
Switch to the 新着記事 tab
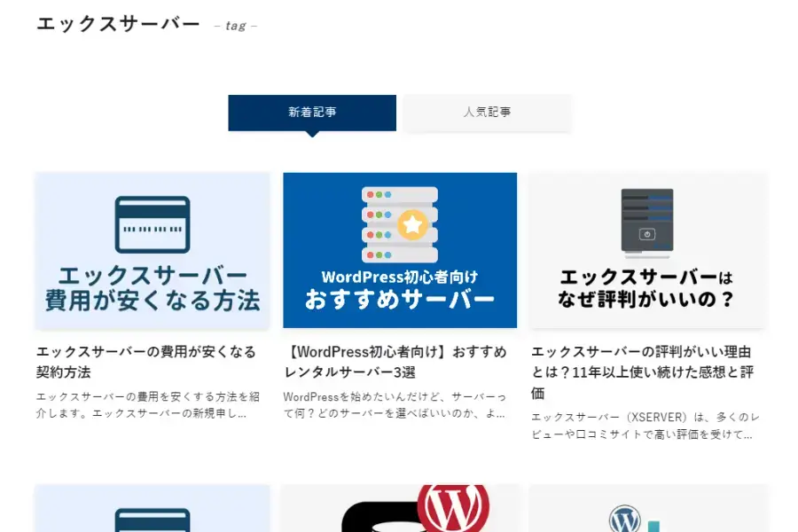tap(312, 113)
